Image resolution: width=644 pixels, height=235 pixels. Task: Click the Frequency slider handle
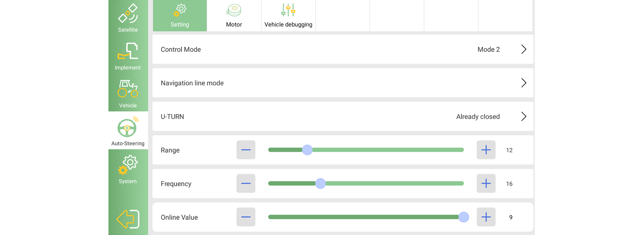[x=320, y=184]
